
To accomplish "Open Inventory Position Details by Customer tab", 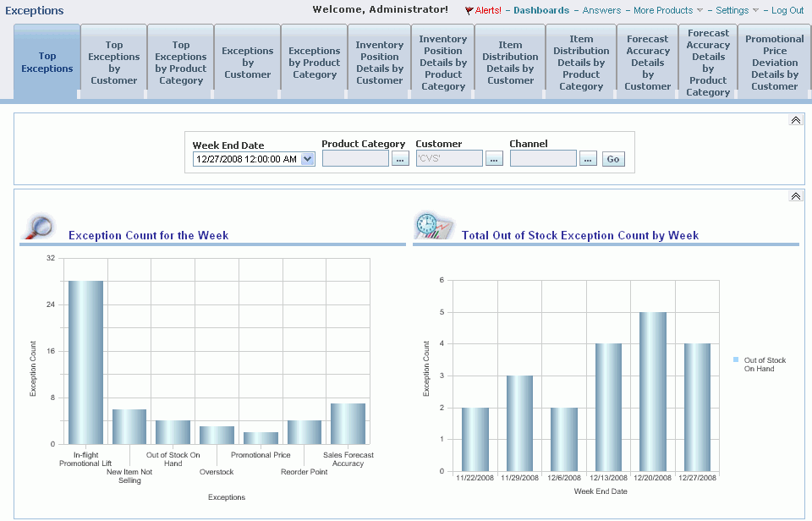I will pyautogui.click(x=380, y=62).
